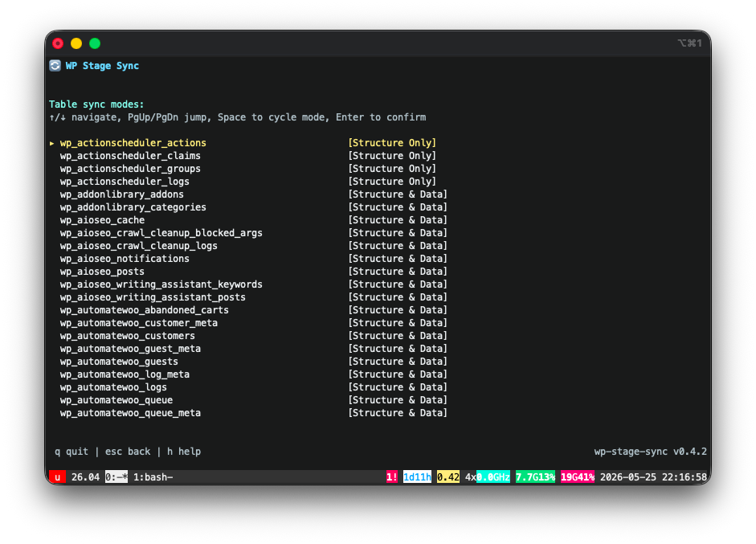Select the 1:bash- tmux window tab

pos(153,477)
